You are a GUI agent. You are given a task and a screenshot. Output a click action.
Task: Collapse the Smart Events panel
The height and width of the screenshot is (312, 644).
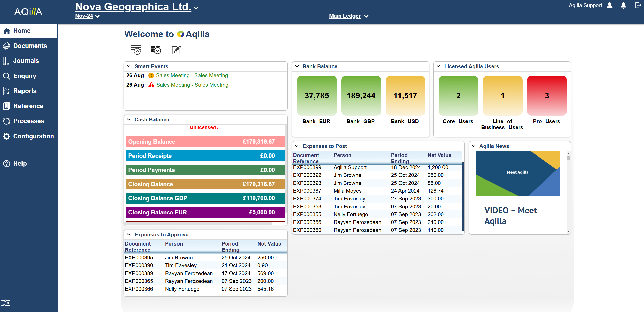pyautogui.click(x=129, y=66)
